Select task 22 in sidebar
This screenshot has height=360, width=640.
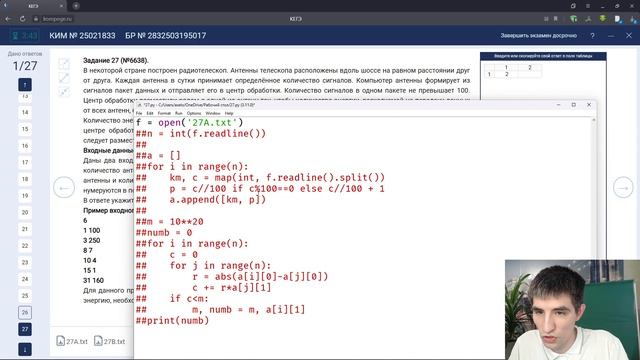(x=25, y=246)
